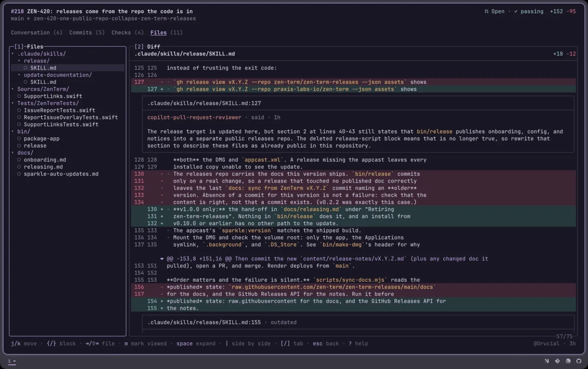Collapse the .claude/skills/ folder arrow
This screenshot has height=369, width=588.
[x=12, y=54]
